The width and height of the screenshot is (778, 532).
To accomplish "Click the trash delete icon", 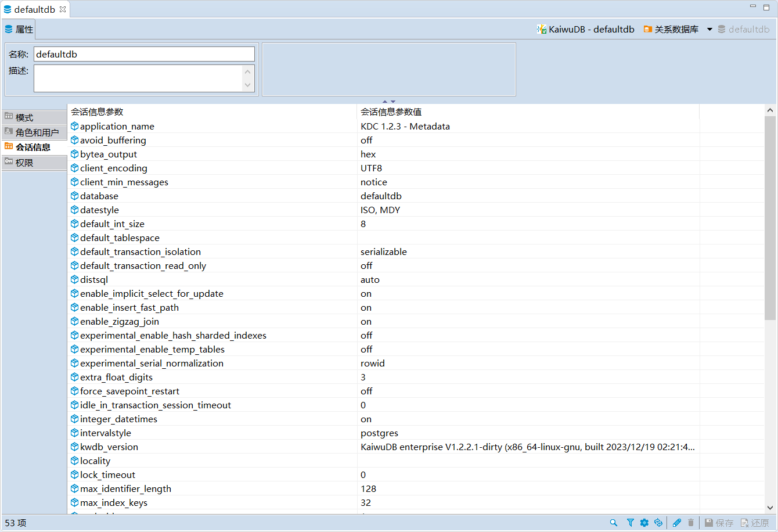I will tap(691, 523).
